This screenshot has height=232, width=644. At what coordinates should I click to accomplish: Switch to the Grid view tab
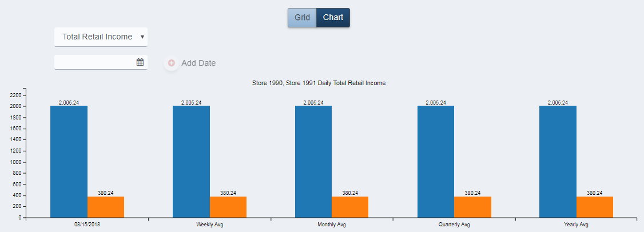coord(302,18)
